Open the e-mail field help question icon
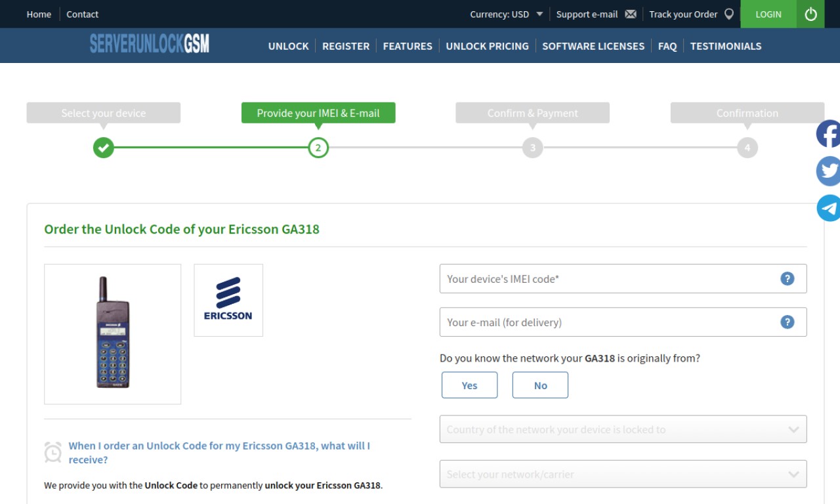The width and height of the screenshot is (840, 504). (x=787, y=322)
